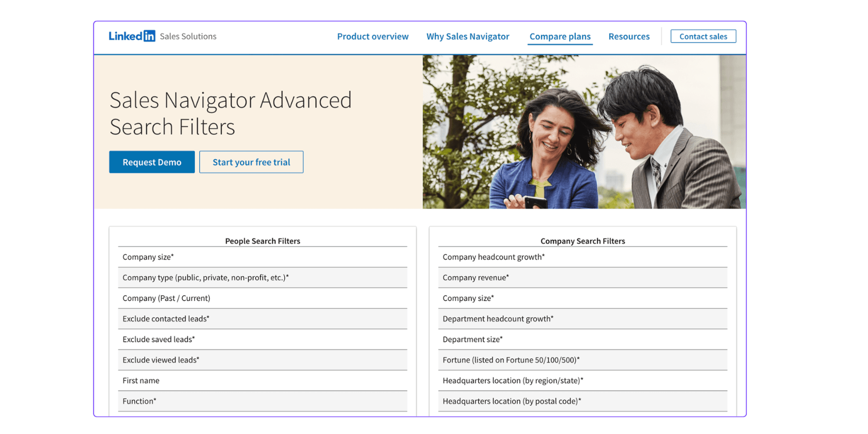The width and height of the screenshot is (868, 434).
Task: Click the LinkedIn logo
Action: pos(132,36)
